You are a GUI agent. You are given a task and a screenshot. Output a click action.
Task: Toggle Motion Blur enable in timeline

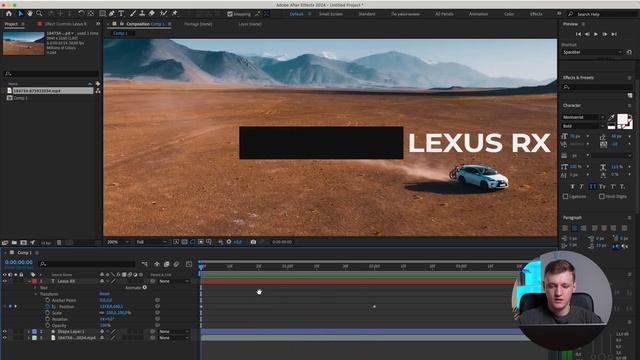click(x=176, y=264)
